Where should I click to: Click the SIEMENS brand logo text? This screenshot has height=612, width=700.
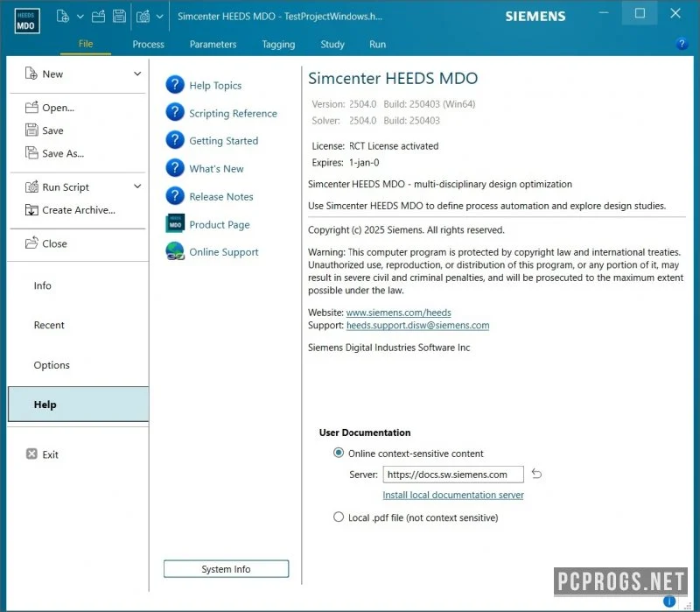[x=535, y=17]
